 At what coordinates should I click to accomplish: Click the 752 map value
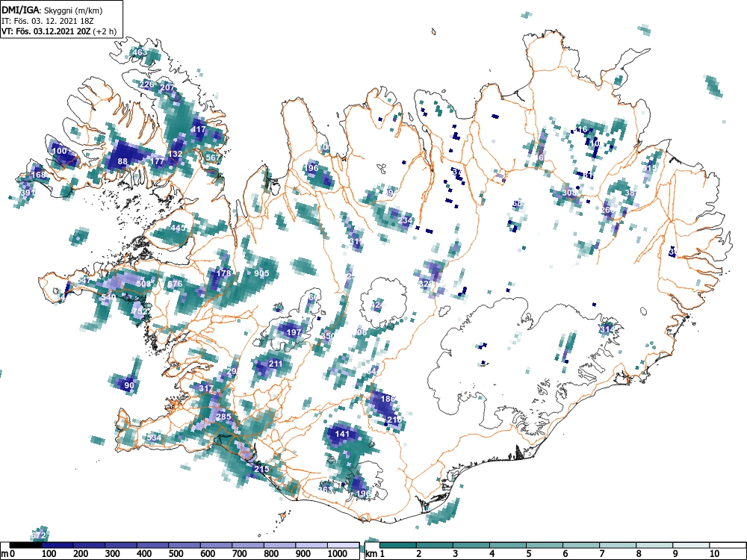click(140, 311)
